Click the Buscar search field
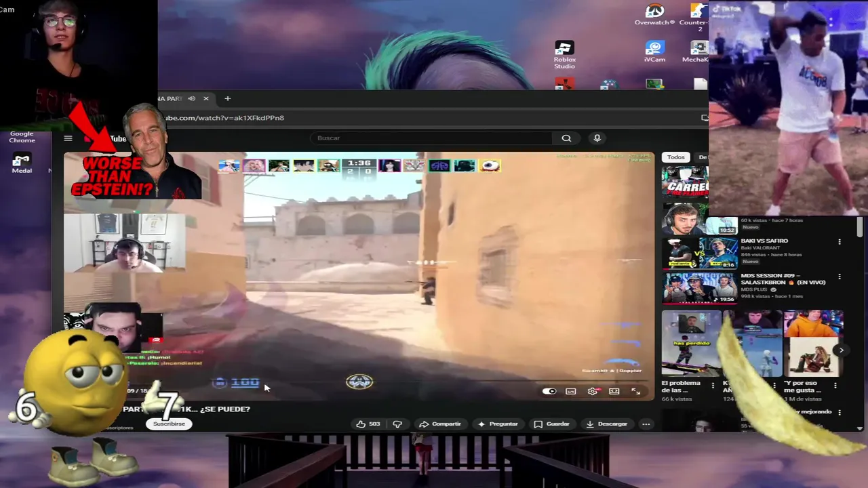868x488 pixels. [x=433, y=138]
